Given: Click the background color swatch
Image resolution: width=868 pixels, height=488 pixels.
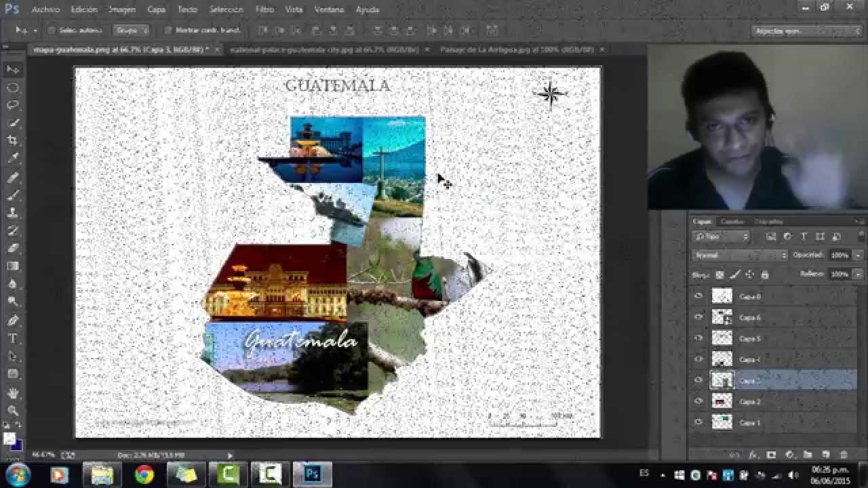Looking at the screenshot, I should coord(16,445).
